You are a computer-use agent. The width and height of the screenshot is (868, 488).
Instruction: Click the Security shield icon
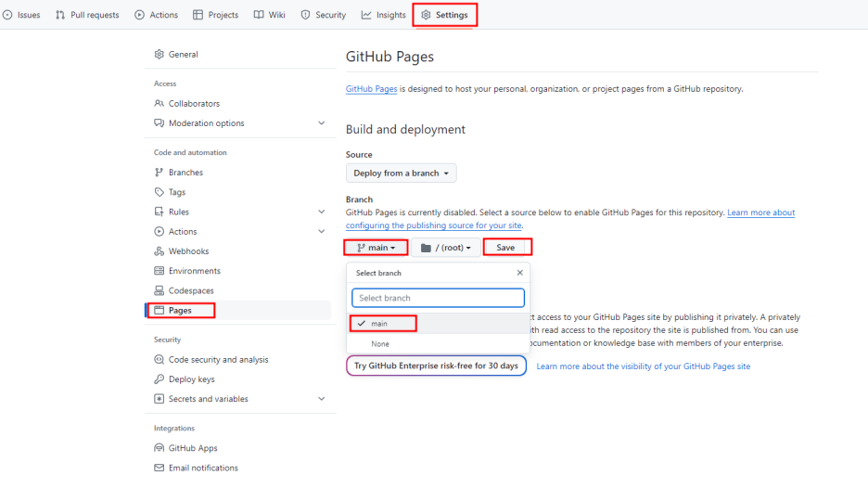coord(306,15)
